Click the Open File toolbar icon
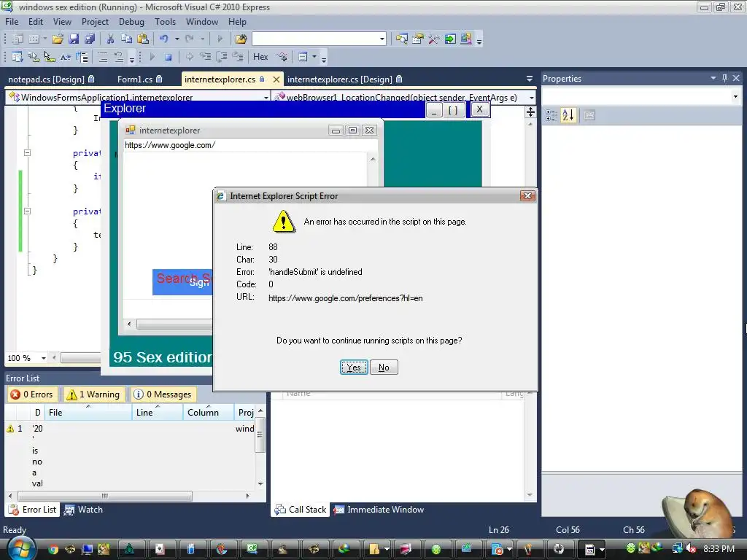Image resolution: width=747 pixels, height=560 pixels. pyautogui.click(x=58, y=39)
